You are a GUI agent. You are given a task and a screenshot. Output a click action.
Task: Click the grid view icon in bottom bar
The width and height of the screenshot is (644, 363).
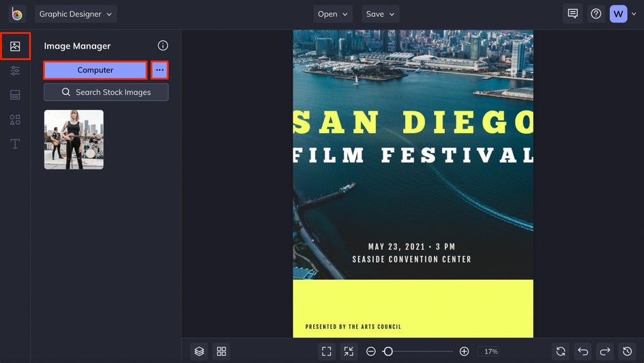(221, 351)
